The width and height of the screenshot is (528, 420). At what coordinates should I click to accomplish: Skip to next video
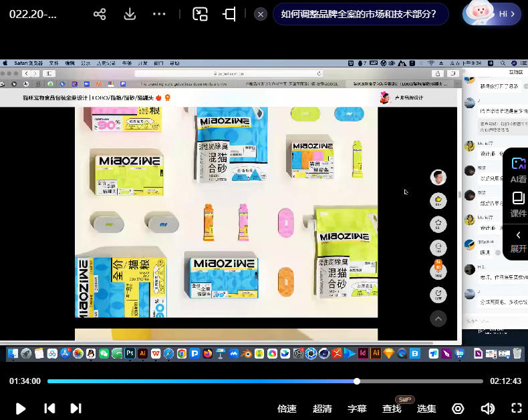tap(76, 408)
